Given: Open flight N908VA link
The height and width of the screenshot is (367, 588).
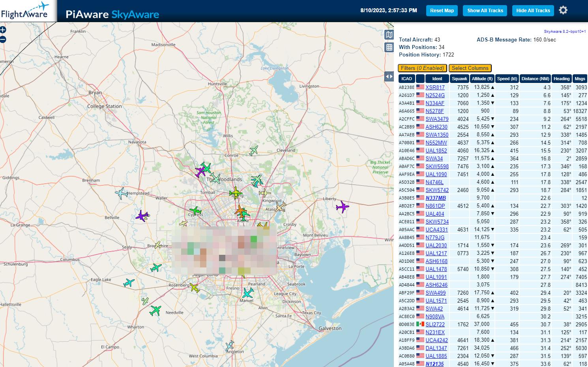Looking at the screenshot, I should tap(435, 316).
